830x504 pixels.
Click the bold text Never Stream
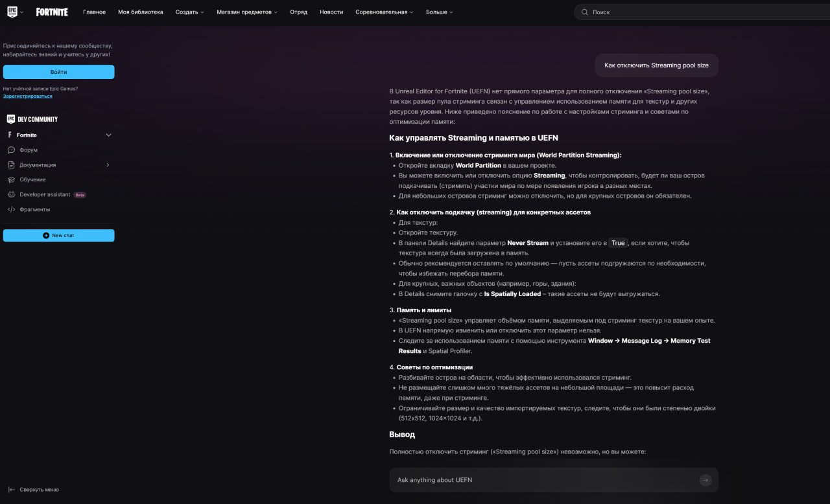click(528, 243)
